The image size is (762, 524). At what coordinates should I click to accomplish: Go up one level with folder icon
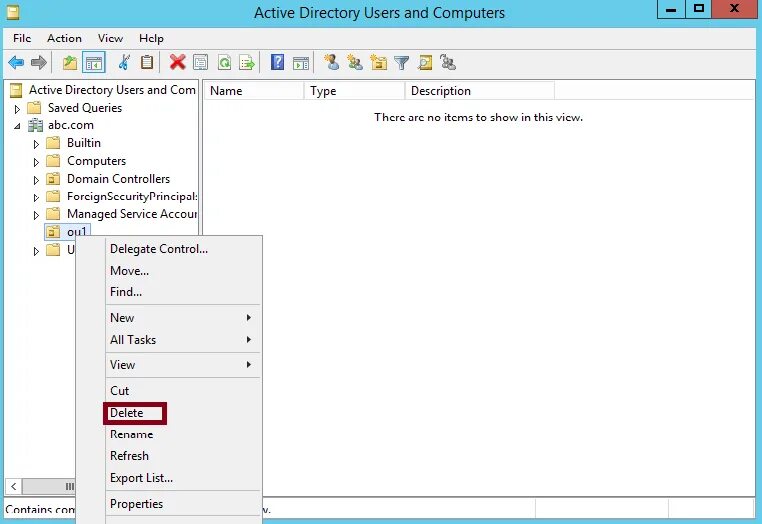(x=70, y=63)
